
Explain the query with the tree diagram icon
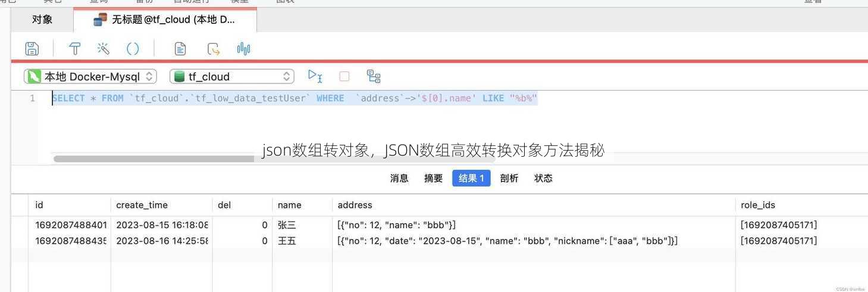tap(374, 76)
